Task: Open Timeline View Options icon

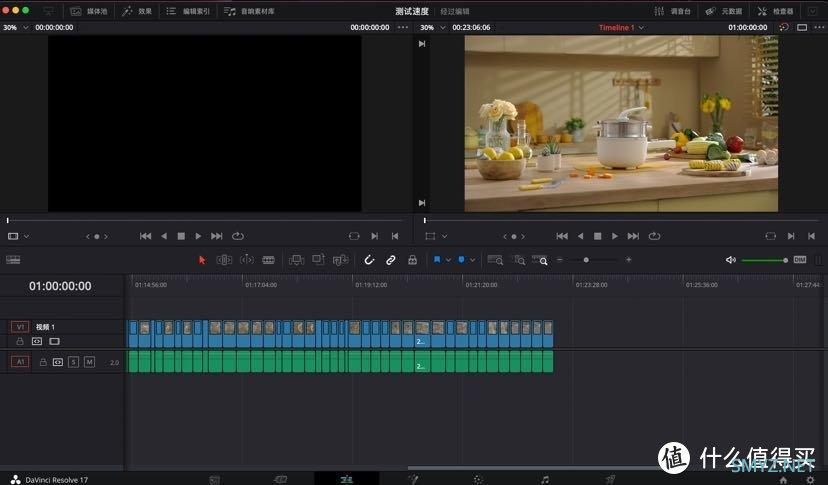Action: pos(13,259)
